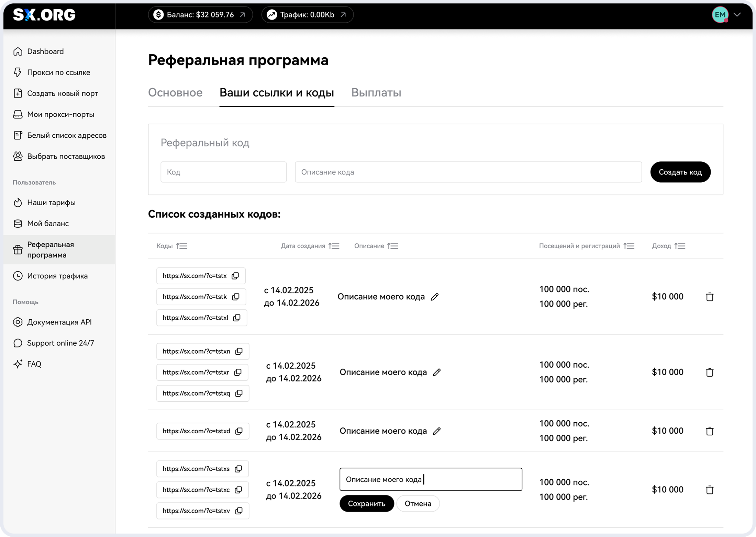756x537 pixels.
Task: Copy the https://sx.com/?c=tstxq link
Action: click(239, 393)
